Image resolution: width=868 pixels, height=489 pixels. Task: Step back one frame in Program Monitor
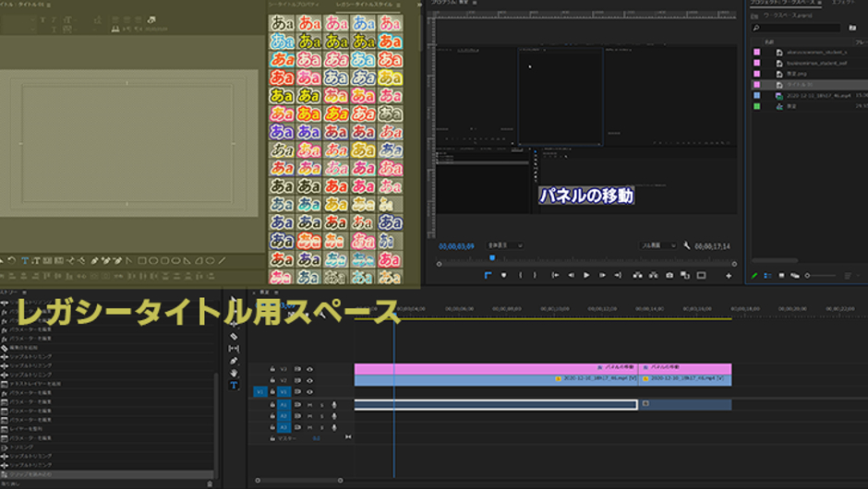click(x=571, y=276)
